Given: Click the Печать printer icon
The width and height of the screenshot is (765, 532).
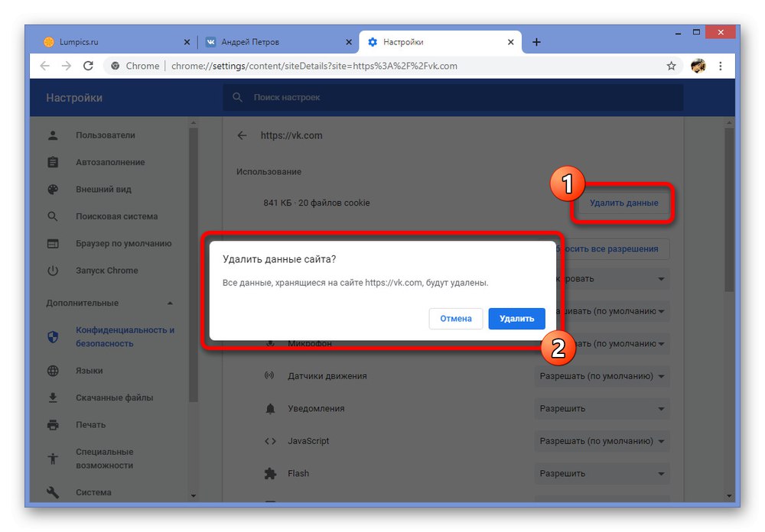Looking at the screenshot, I should click(53, 425).
